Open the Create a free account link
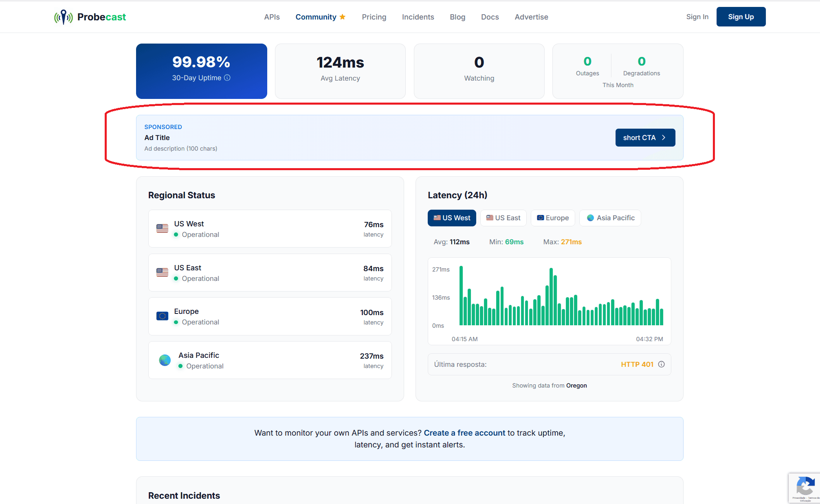 coord(464,433)
